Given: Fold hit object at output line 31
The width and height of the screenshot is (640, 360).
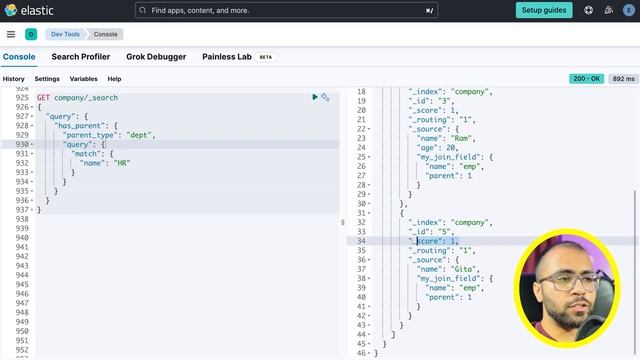Looking at the screenshot, I should (369, 213).
